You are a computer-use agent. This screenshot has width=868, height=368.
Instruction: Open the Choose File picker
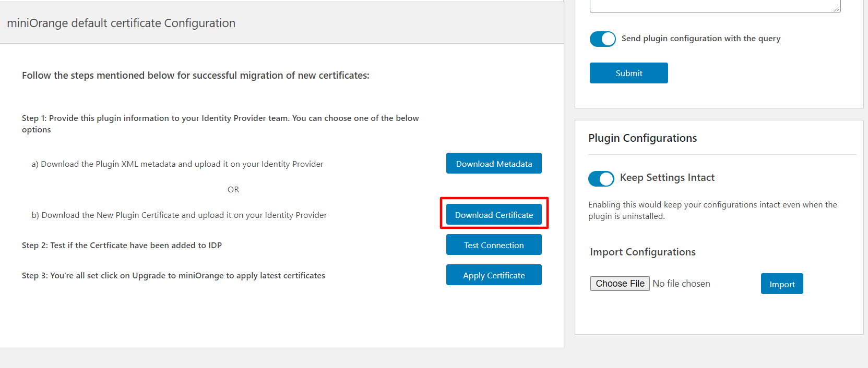(x=620, y=284)
